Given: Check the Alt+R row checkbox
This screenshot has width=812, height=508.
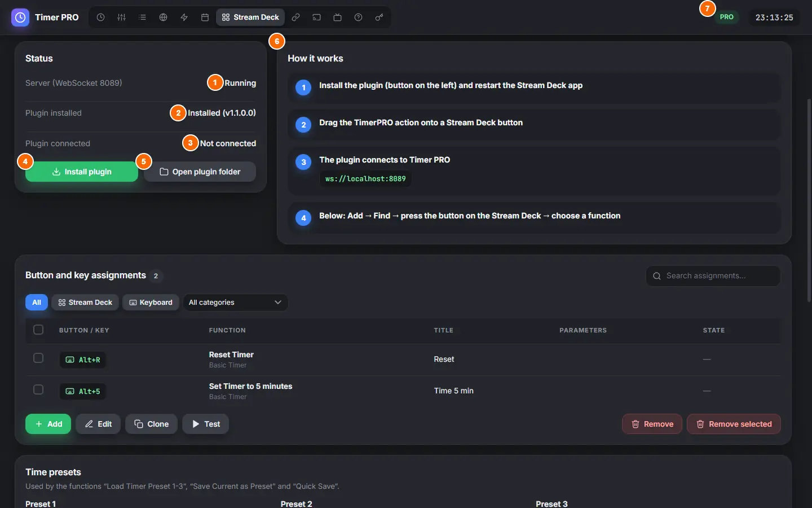Looking at the screenshot, I should pos(38,358).
